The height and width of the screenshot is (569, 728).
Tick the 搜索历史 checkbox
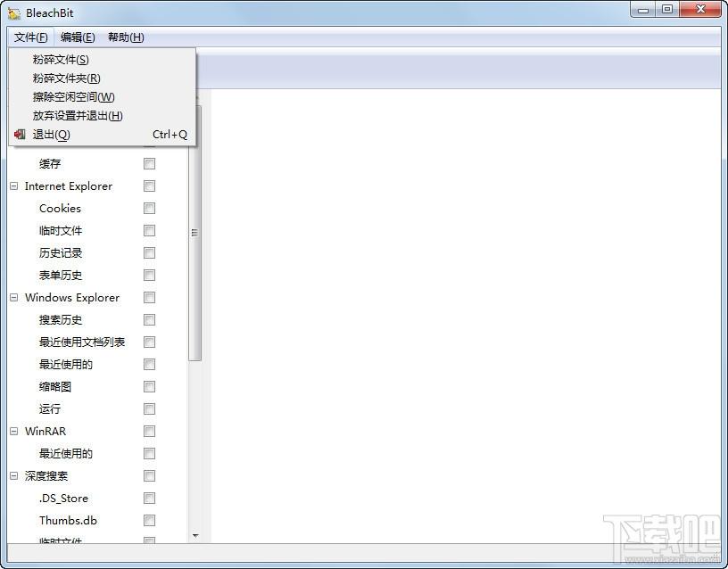pos(150,320)
